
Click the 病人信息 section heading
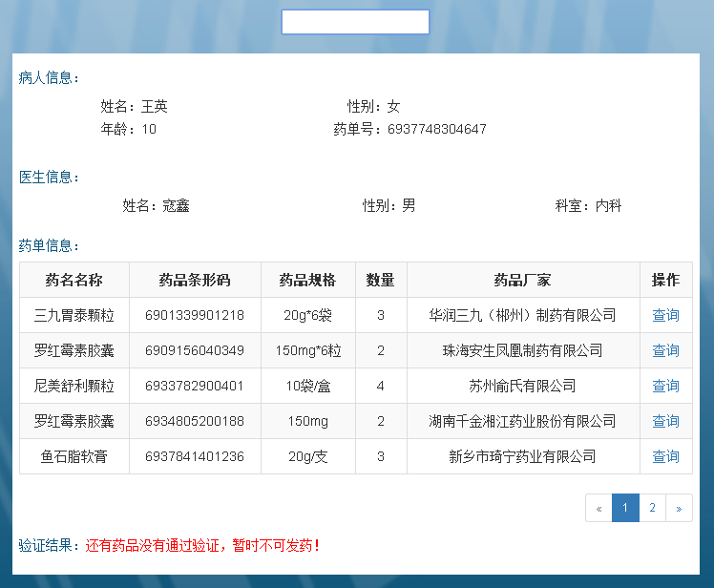49,78
